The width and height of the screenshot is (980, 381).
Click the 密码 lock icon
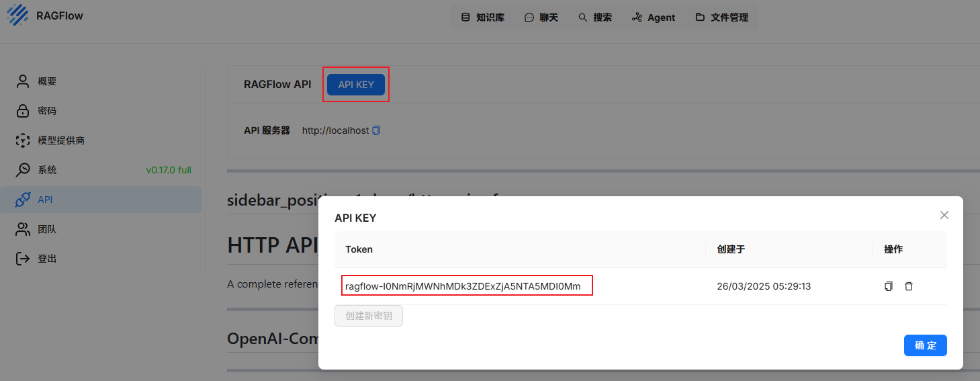pyautogui.click(x=24, y=111)
